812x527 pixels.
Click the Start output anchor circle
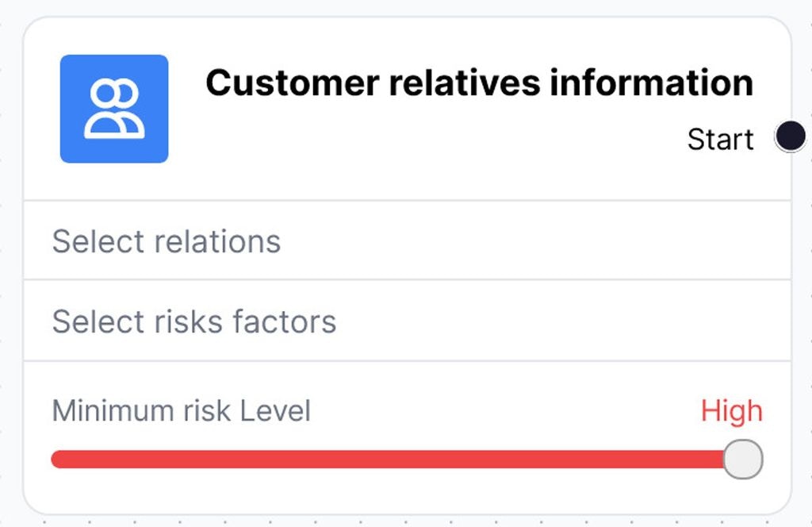[791, 137]
